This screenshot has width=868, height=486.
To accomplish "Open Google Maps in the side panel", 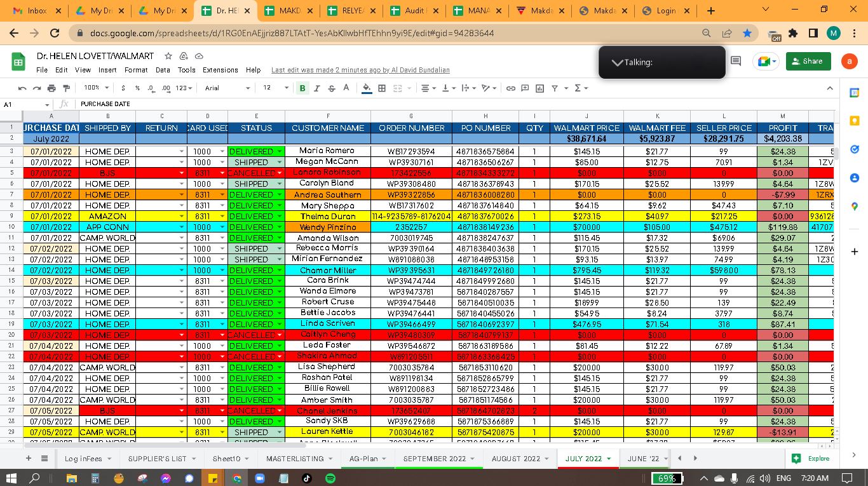I will (854, 206).
